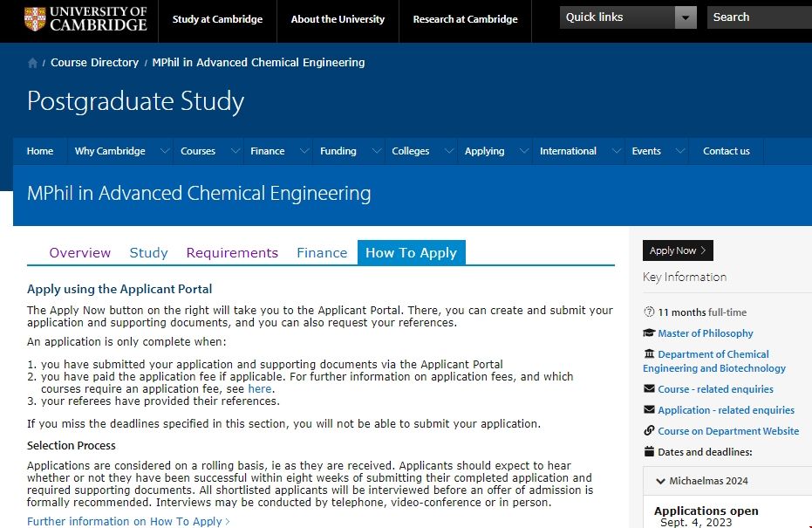Open the dropdown arrow next to Funding
This screenshot has height=528, width=812.
click(x=376, y=151)
